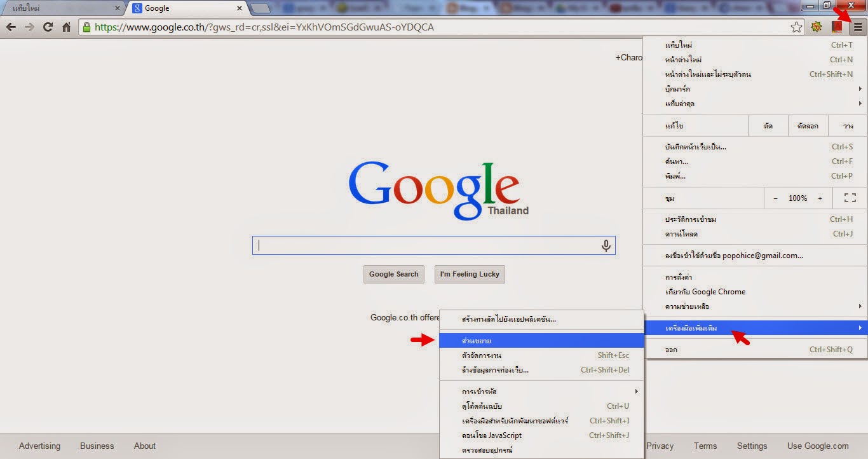Go to the Home page icon
The width and height of the screenshot is (868, 459).
66,27
